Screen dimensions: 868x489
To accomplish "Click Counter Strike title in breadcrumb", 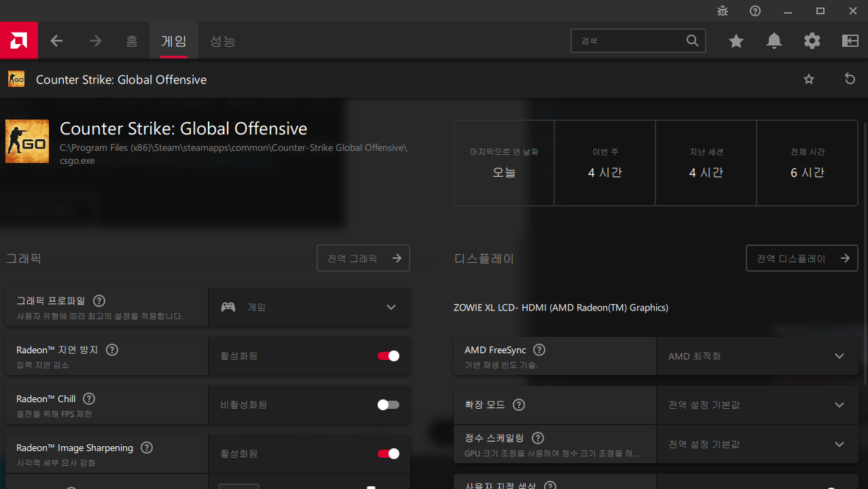I will click(121, 79).
